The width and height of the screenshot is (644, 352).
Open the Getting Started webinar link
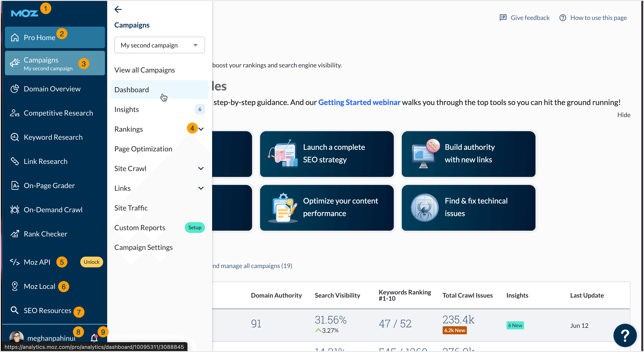[x=359, y=102]
